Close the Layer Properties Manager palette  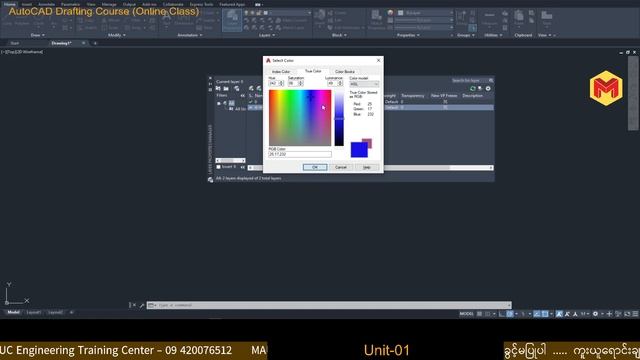[210, 78]
